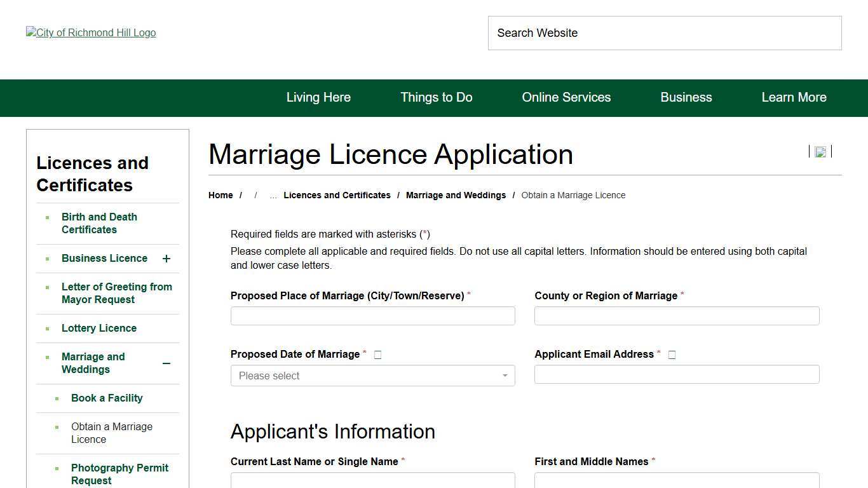The width and height of the screenshot is (868, 488).
Task: Click the Home breadcrumb link
Action: point(220,195)
